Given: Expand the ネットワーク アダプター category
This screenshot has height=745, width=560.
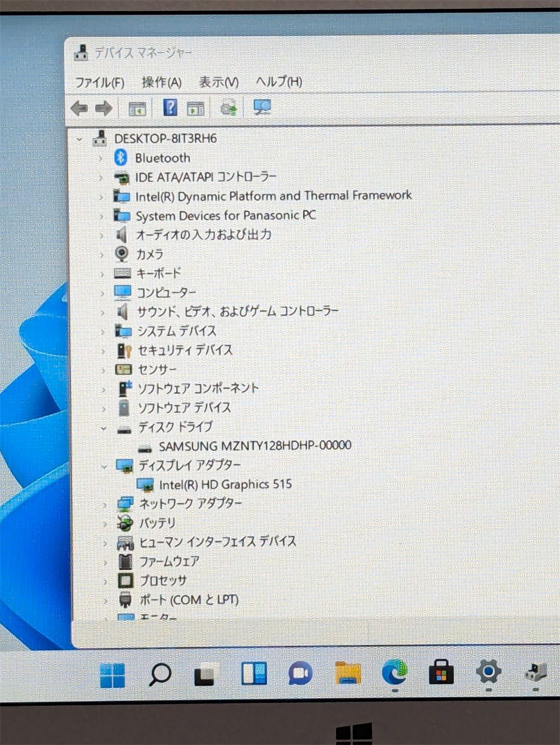Looking at the screenshot, I should (x=104, y=505).
